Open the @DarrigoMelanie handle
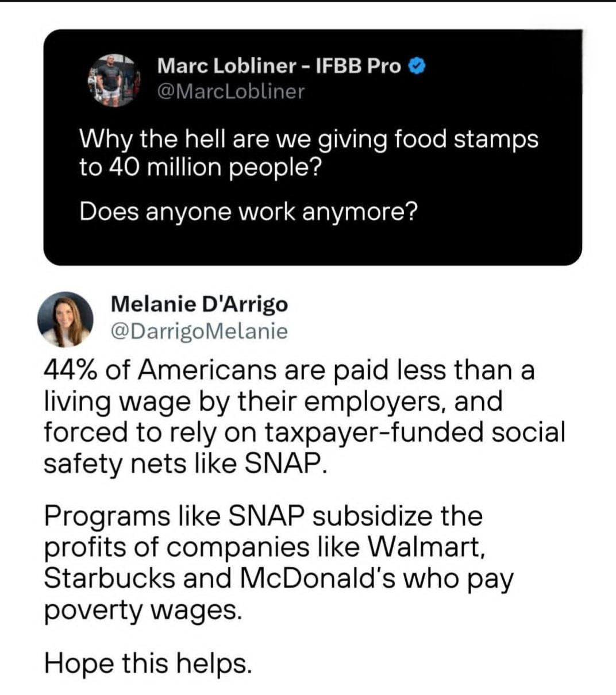Screen dimensions: 616x695 [x=199, y=331]
